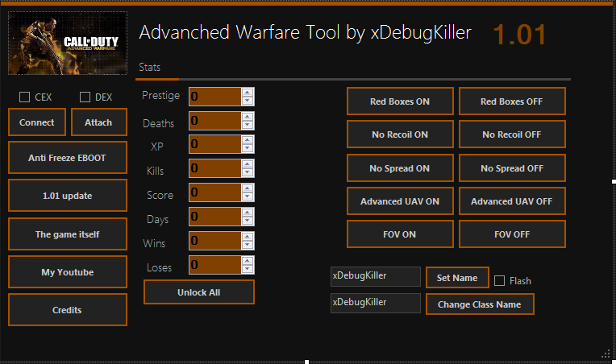
Task: Focus the Score number field
Action: click(x=215, y=192)
